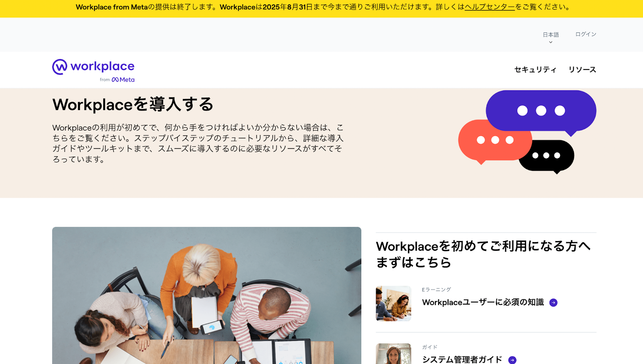Click the large overhead meeting photo
This screenshot has width=643, height=364.
tap(207, 295)
